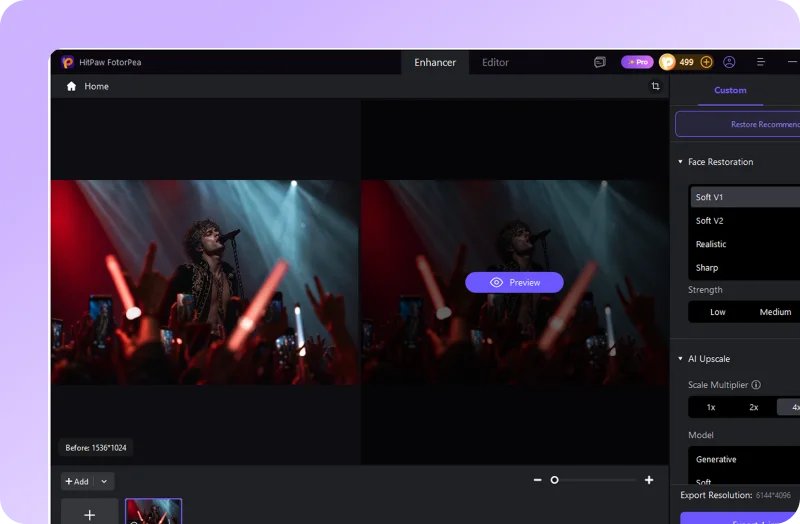
Task: Open the user account profile icon
Action: pyautogui.click(x=729, y=62)
